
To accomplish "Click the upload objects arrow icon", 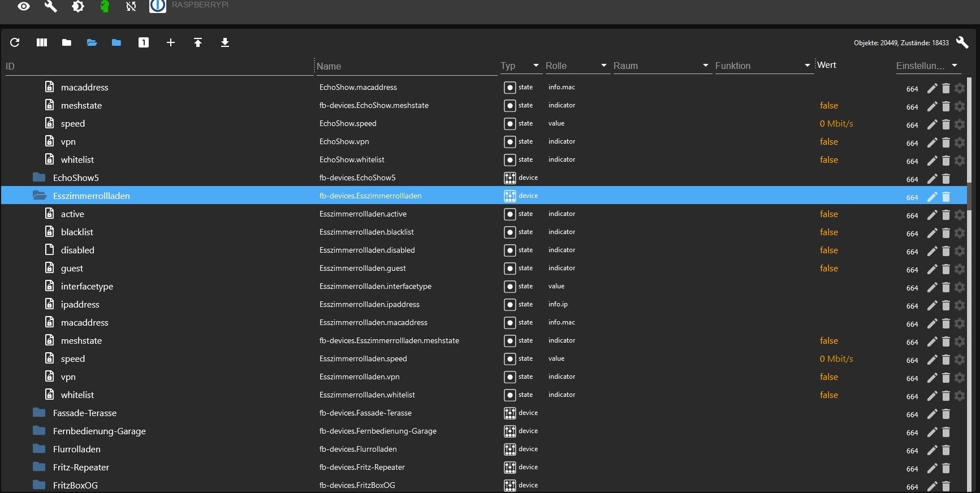I will coord(198,42).
